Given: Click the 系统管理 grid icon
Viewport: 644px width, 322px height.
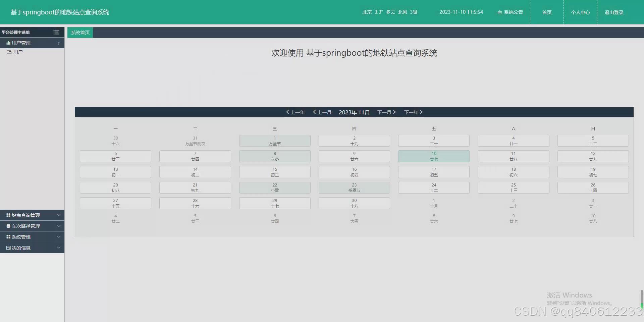Looking at the screenshot, I should coord(8,237).
